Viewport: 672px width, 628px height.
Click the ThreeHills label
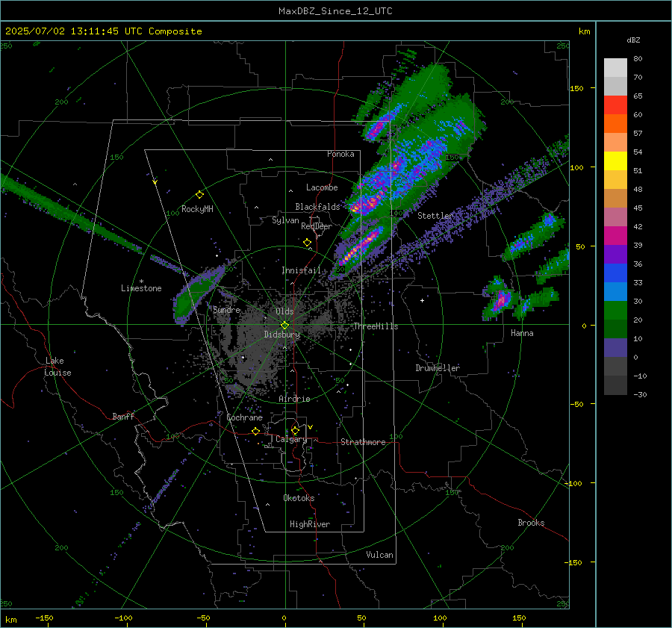[x=376, y=326]
